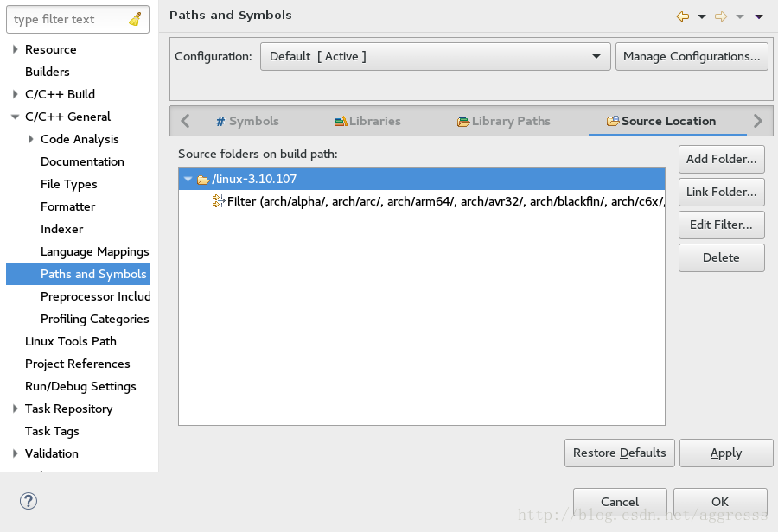
Task: Open the Indexer settings page
Action: point(62,229)
